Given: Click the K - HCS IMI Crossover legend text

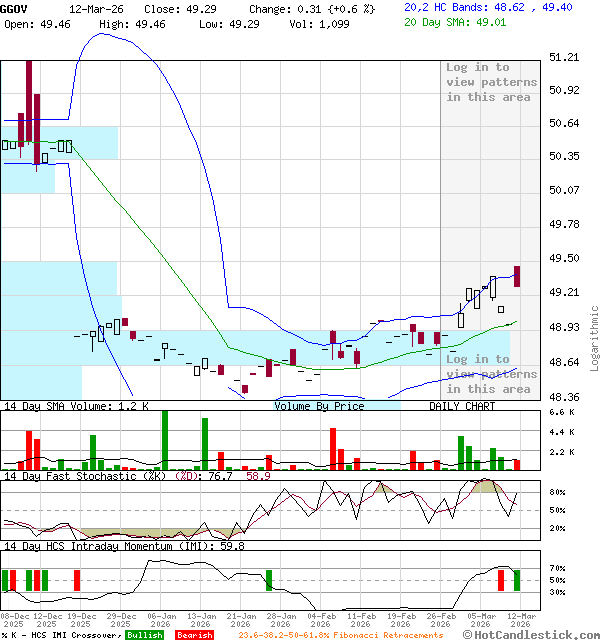Looking at the screenshot, I should [60, 635].
